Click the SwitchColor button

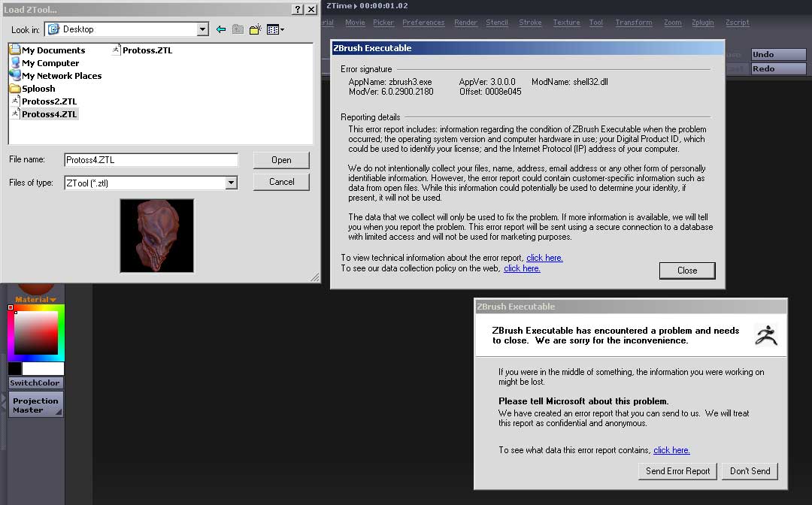click(x=35, y=383)
